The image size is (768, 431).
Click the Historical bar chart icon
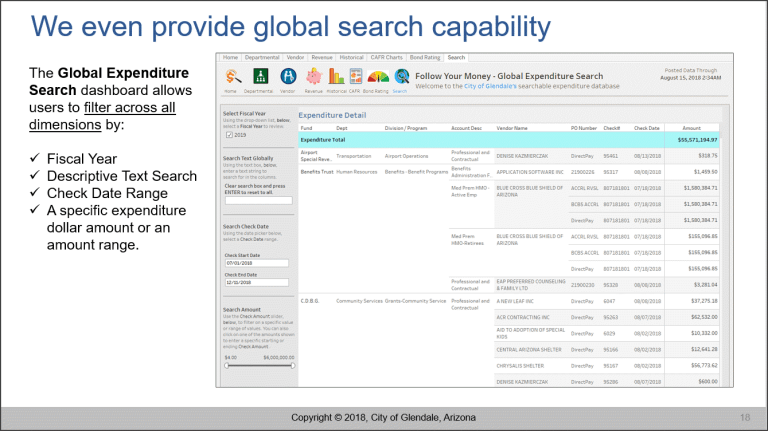click(x=336, y=77)
